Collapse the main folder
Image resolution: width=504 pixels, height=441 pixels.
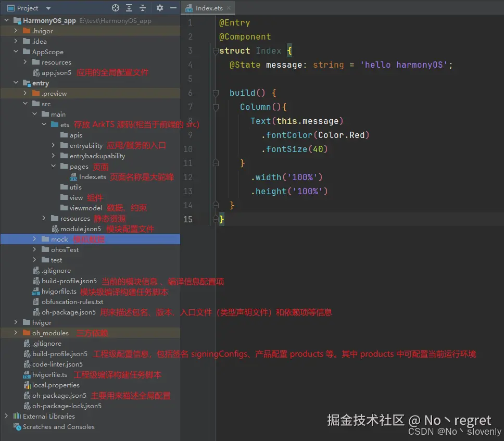click(x=34, y=114)
